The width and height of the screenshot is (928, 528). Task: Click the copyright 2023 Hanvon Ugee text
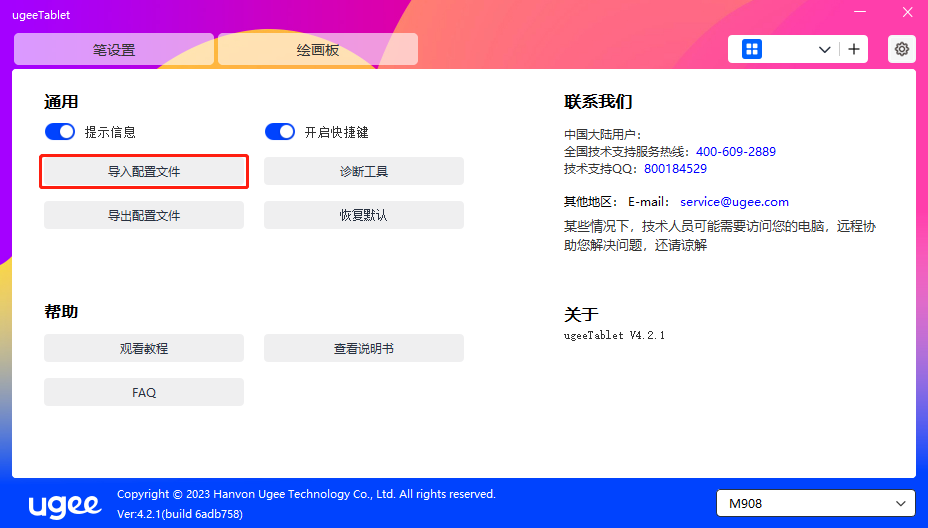pos(307,494)
